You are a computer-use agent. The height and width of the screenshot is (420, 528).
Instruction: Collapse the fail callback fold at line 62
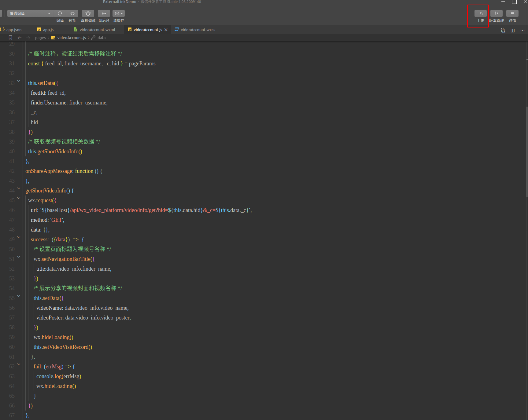[19, 364]
